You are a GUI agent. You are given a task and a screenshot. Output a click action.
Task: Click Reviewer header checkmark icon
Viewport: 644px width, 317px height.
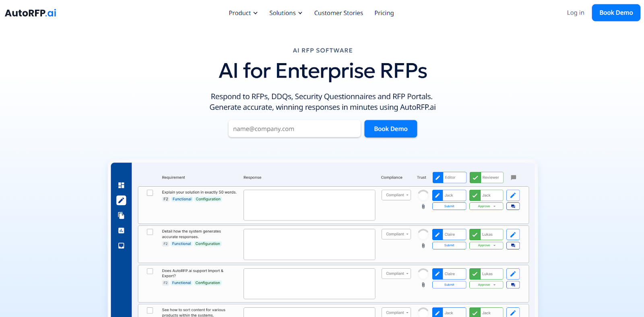tap(475, 177)
